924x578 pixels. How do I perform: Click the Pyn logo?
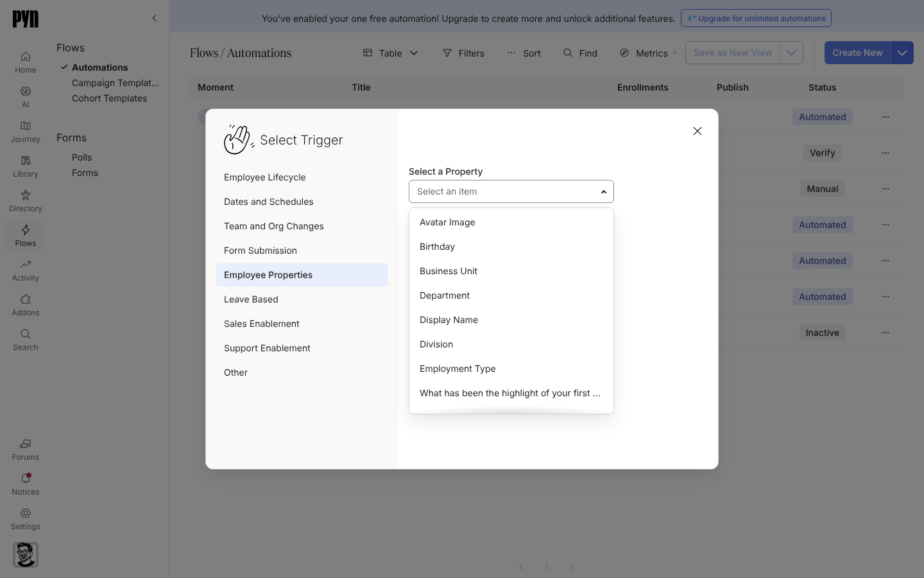[26, 19]
